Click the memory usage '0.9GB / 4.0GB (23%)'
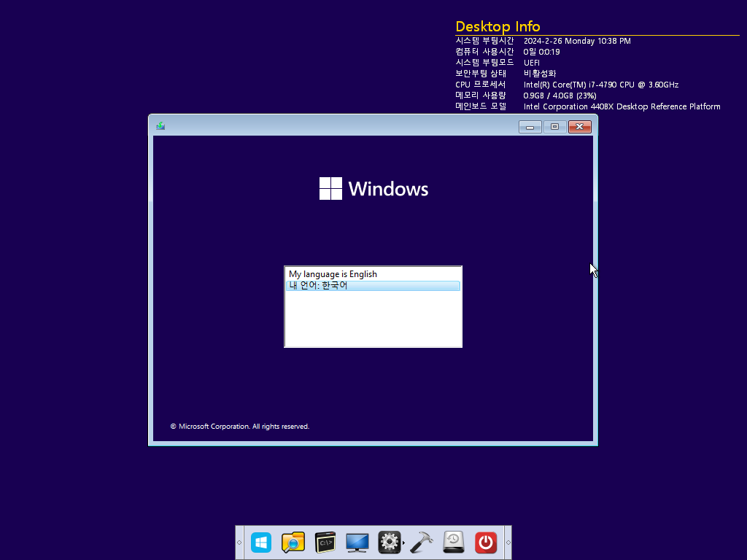 click(560, 96)
